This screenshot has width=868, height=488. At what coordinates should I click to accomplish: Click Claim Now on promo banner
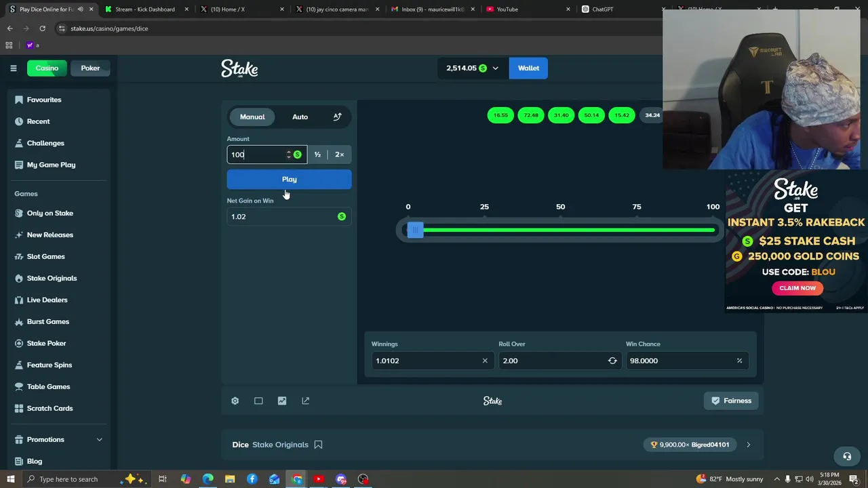pos(797,288)
